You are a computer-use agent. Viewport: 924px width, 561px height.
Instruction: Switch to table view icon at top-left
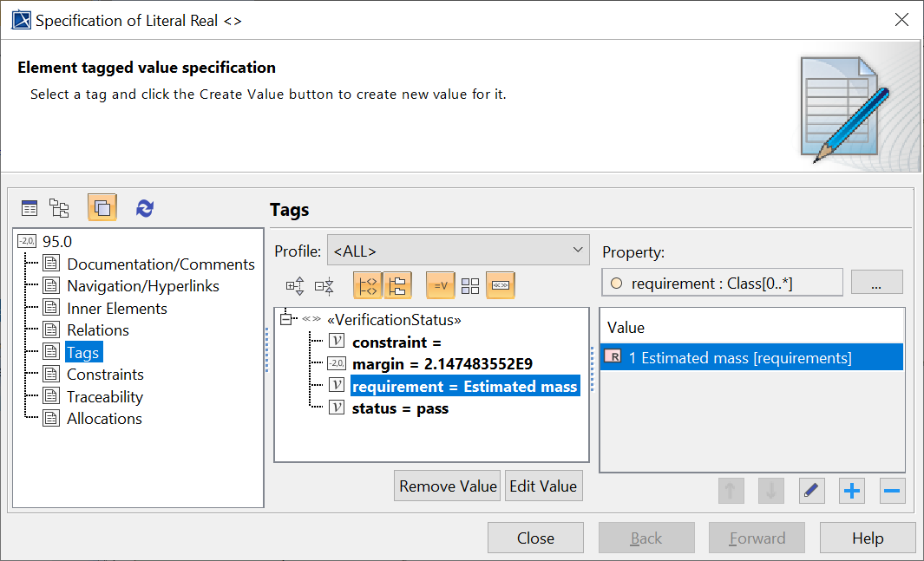[x=29, y=208]
